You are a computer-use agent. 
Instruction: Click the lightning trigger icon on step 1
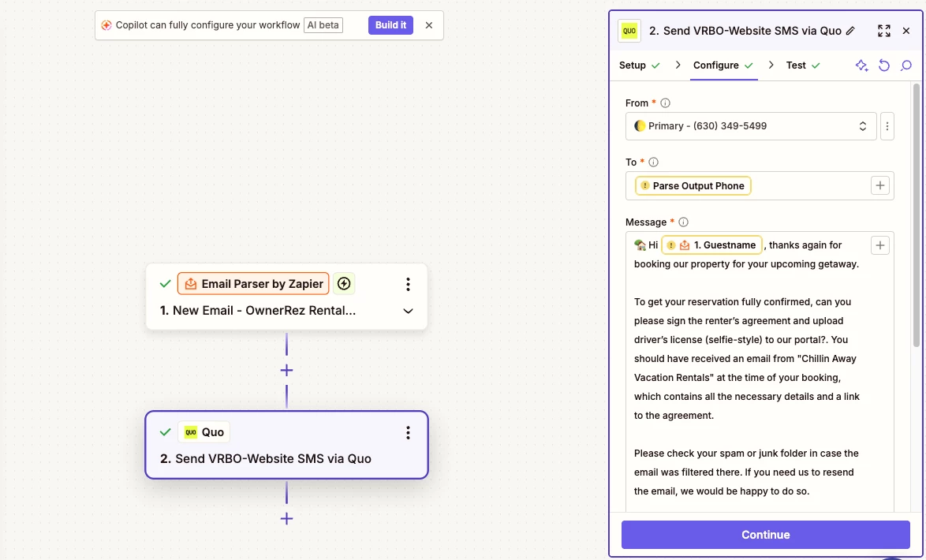coord(344,283)
